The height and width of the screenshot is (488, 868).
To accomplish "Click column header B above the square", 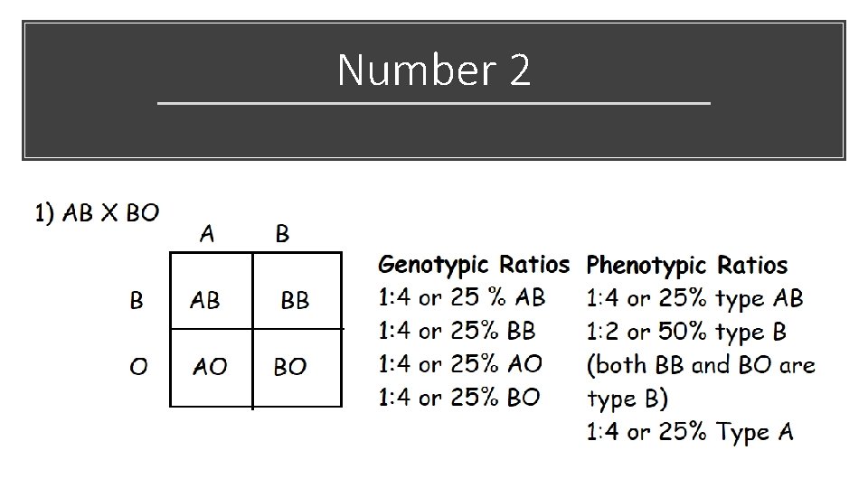I will 282,234.
